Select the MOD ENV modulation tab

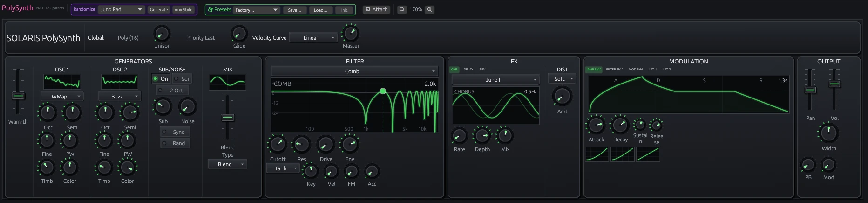pyautogui.click(x=636, y=70)
